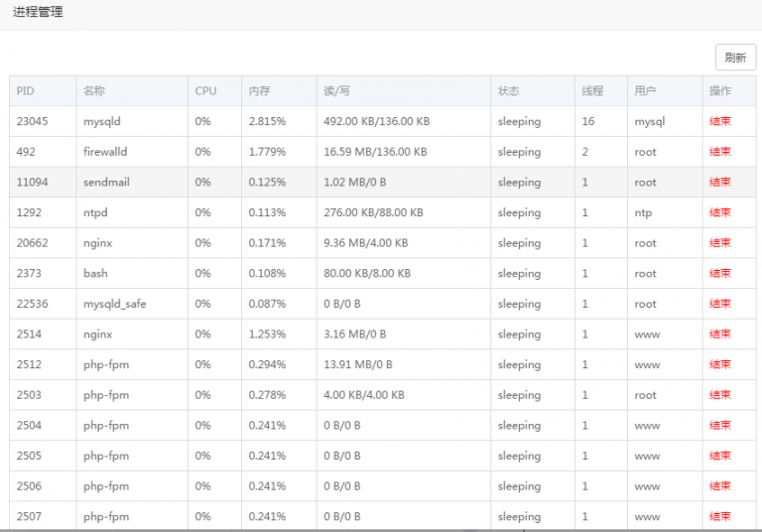Viewport: 762px width, 532px height.
Task: Click read/write value 13.91 MB/0 B
Action: point(357,364)
